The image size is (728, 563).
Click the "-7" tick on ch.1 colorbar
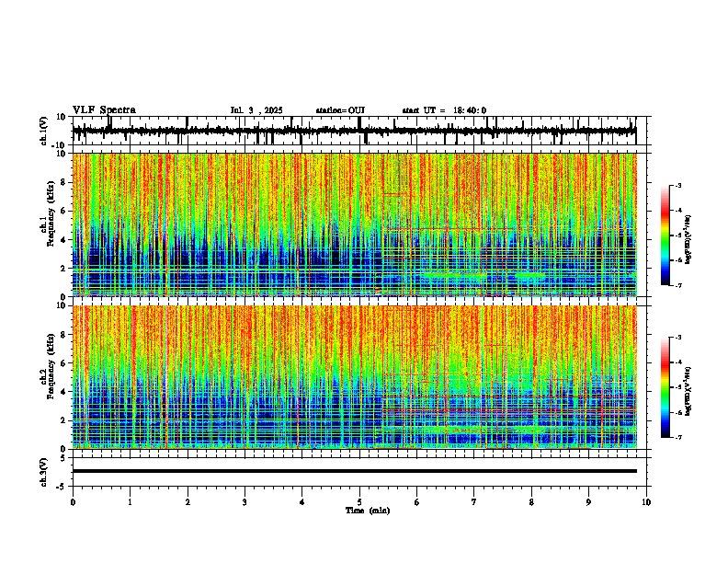click(677, 285)
